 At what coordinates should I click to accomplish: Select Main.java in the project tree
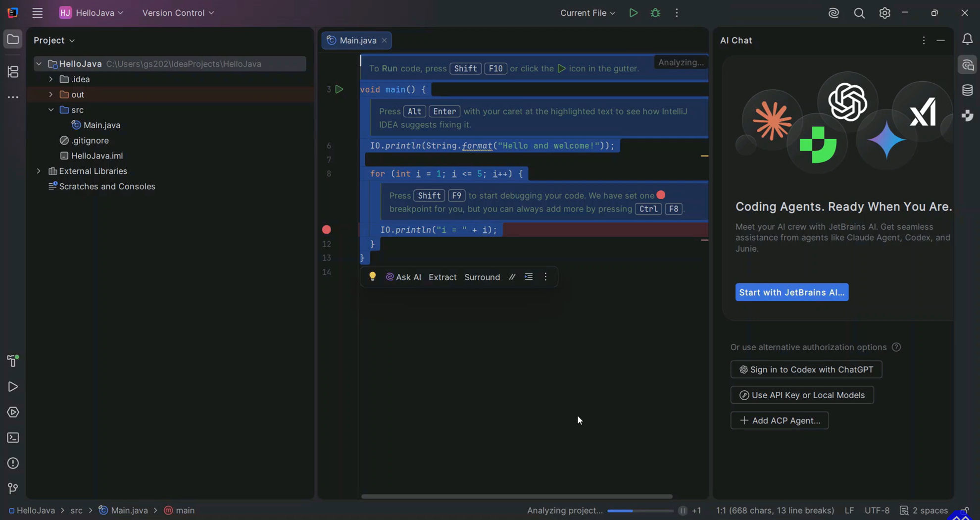pyautogui.click(x=96, y=125)
